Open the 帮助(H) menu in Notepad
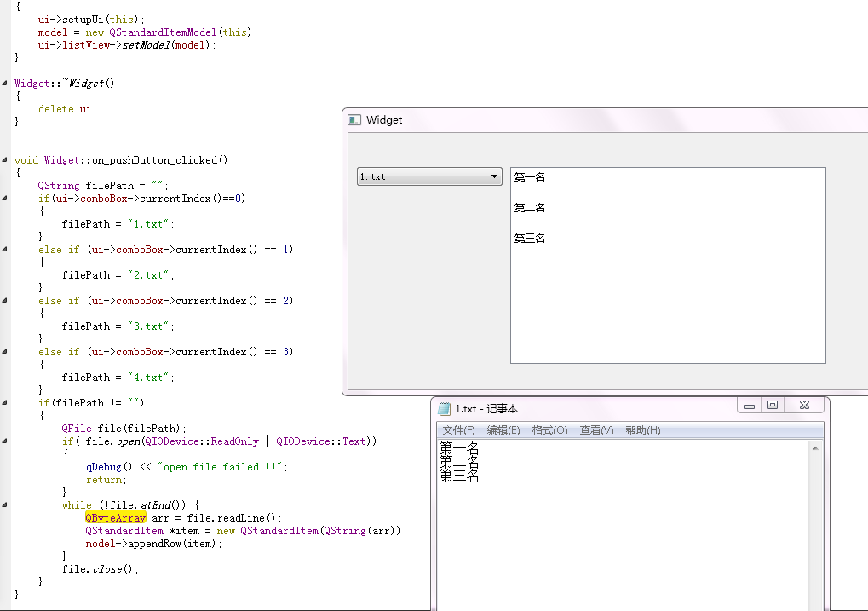 click(643, 430)
